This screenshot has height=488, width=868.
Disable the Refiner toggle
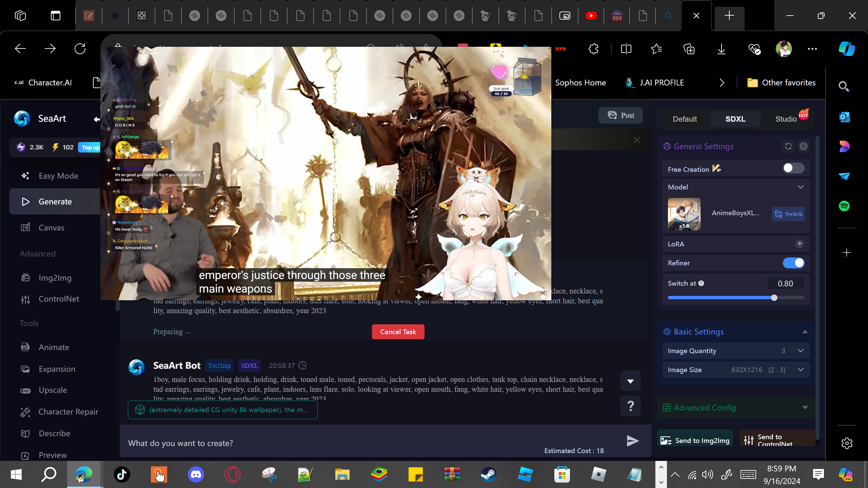click(x=793, y=263)
